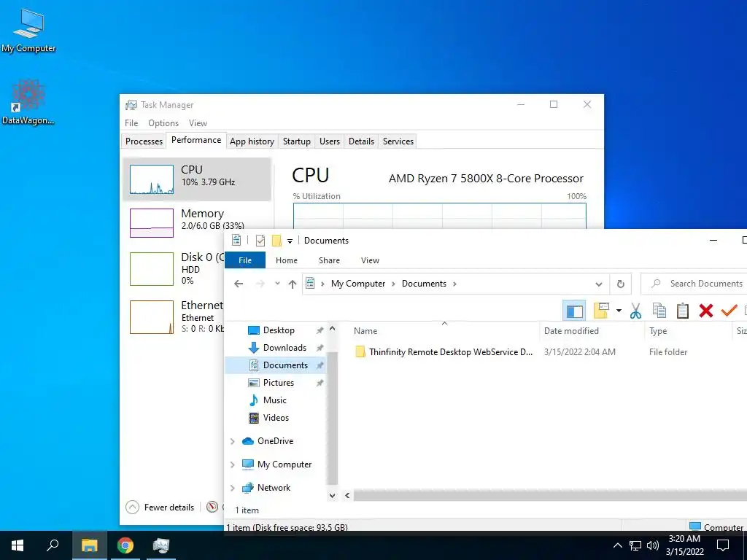The height and width of the screenshot is (560, 747).
Task: Open dropdown arrow beside New folder icon
Action: [x=619, y=311]
